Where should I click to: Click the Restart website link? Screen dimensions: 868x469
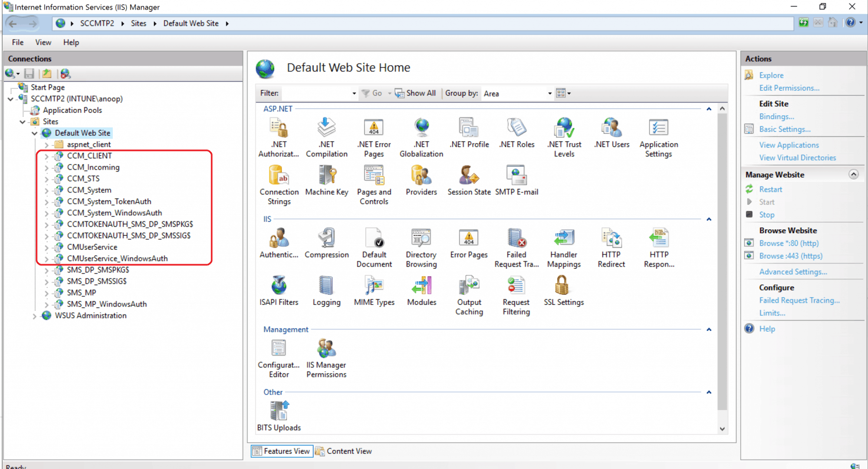(770, 189)
